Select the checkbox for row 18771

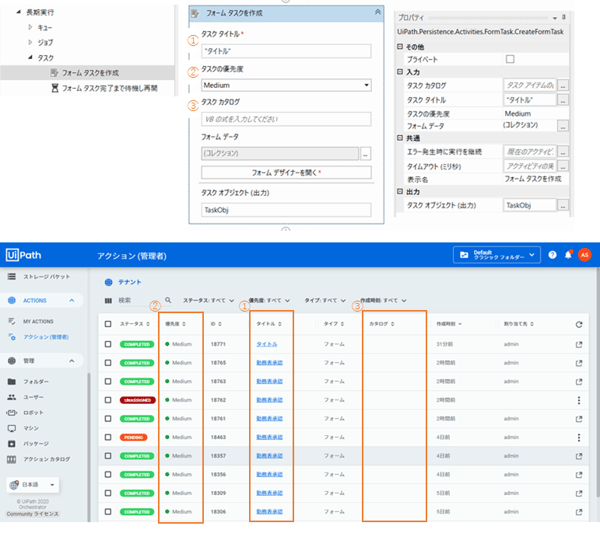click(108, 344)
